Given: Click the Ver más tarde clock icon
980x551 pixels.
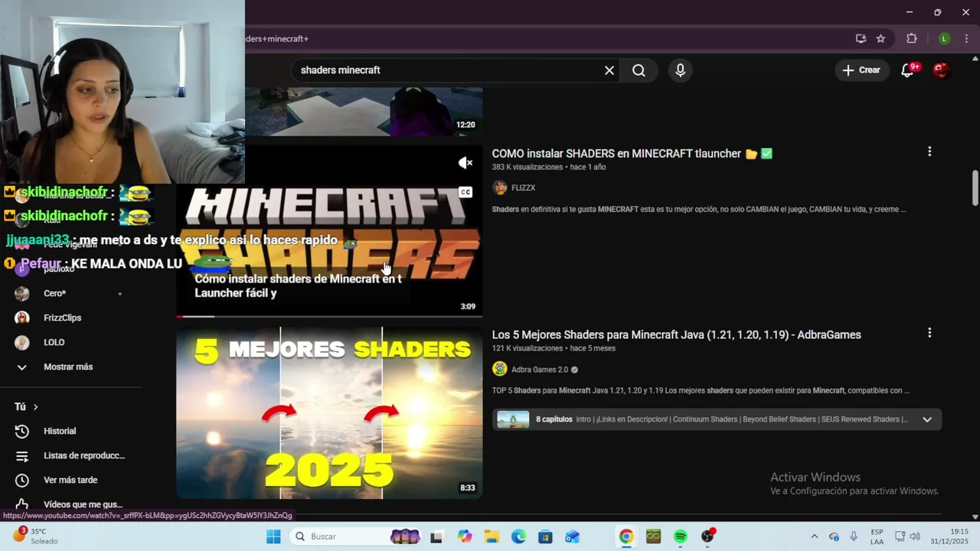Looking at the screenshot, I should (22, 480).
